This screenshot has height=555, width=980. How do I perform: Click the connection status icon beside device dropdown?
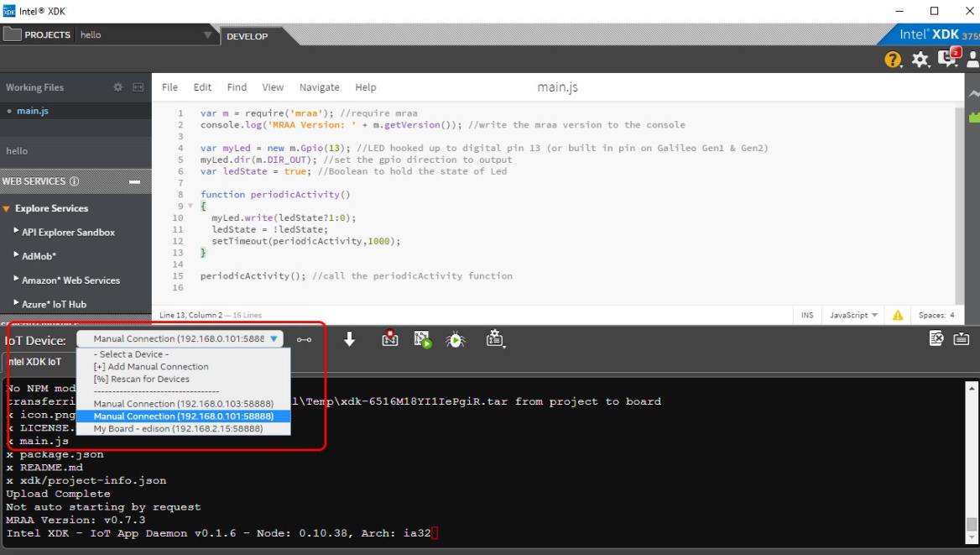[304, 340]
